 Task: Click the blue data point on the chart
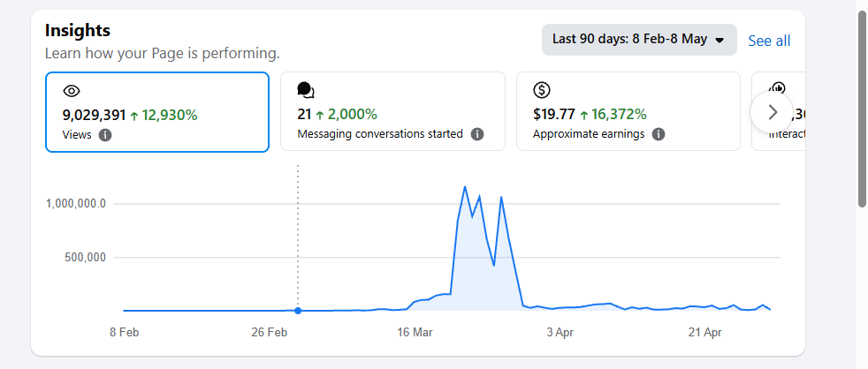click(298, 311)
